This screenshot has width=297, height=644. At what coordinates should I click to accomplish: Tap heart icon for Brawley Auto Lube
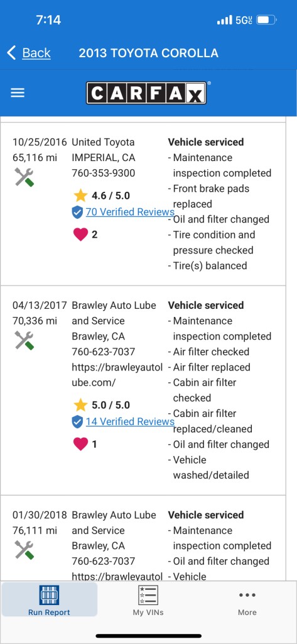pos(80,444)
